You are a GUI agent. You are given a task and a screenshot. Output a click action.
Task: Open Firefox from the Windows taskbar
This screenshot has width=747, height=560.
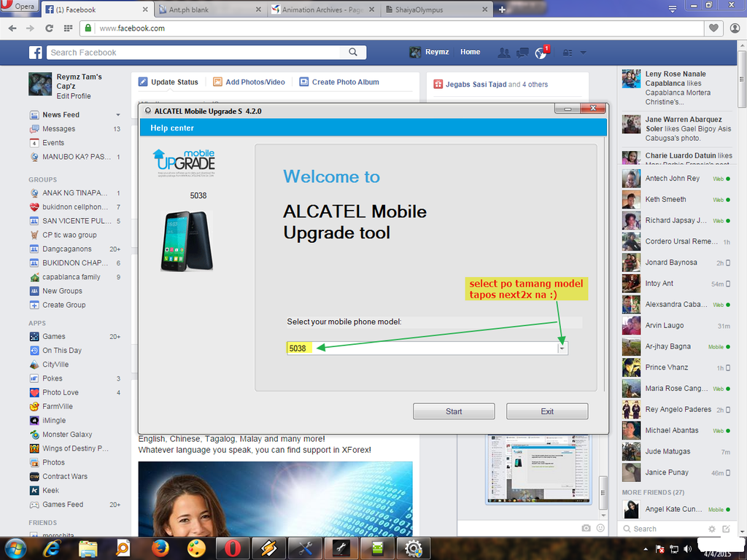(160, 548)
